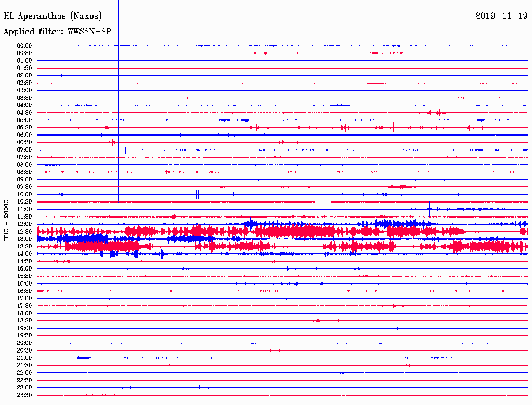532x405 pixels.
Task: Select the '08:30' time label
Action: (x=24, y=172)
